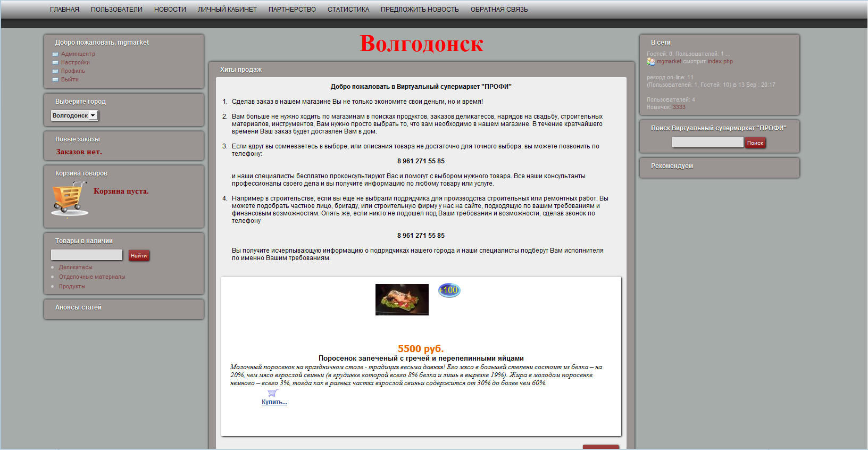The height and width of the screenshot is (450, 868).
Task: Click the small cart icon above Купить
Action: 272,393
